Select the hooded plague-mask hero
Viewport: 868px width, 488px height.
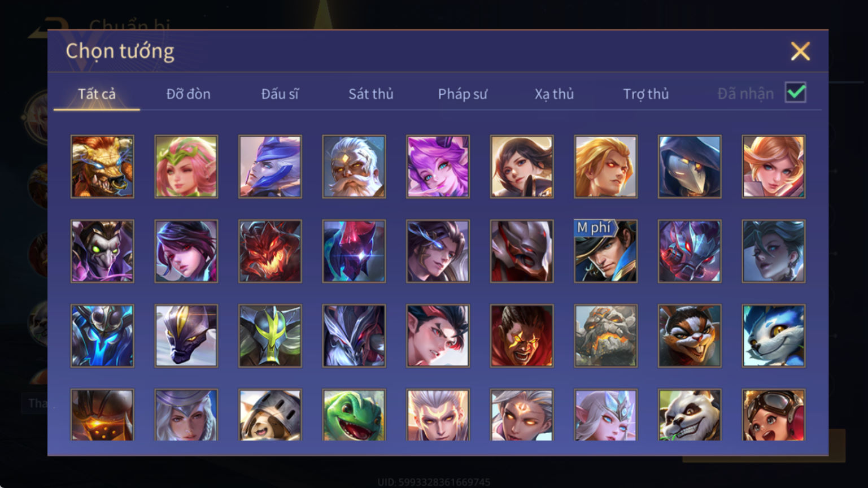[690, 167]
